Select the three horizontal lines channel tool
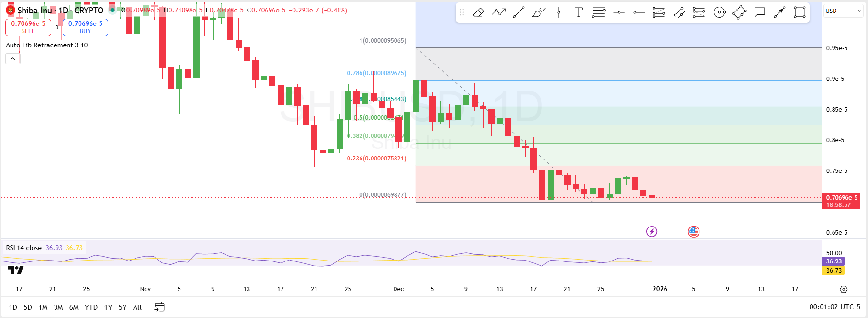Screen dimensions: 868x318 (598, 12)
